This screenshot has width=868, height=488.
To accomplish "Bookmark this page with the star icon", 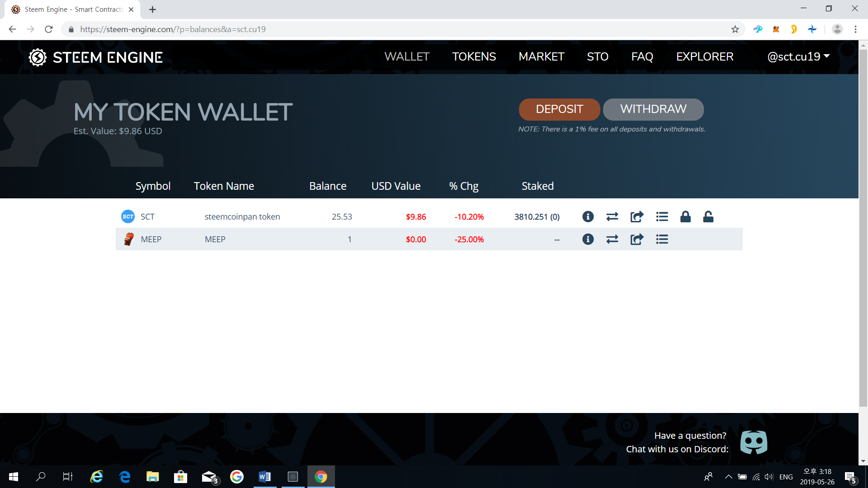I will point(735,29).
